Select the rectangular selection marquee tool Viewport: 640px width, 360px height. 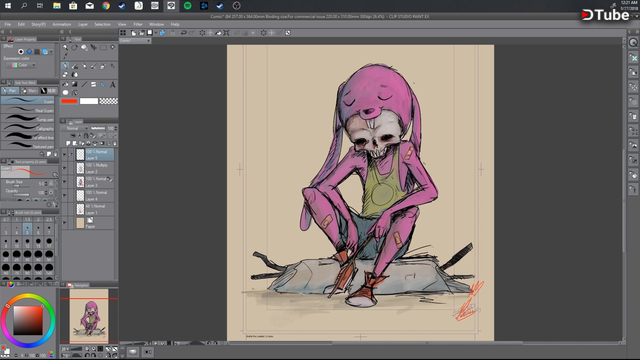pos(103,47)
